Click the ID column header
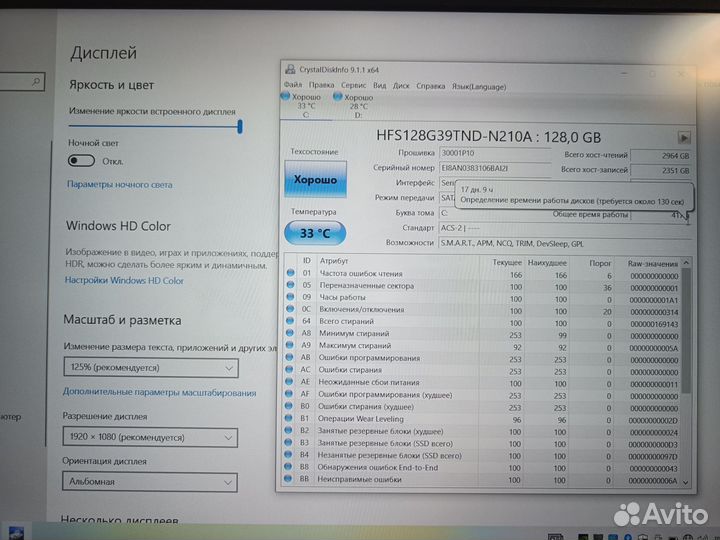 [307, 260]
